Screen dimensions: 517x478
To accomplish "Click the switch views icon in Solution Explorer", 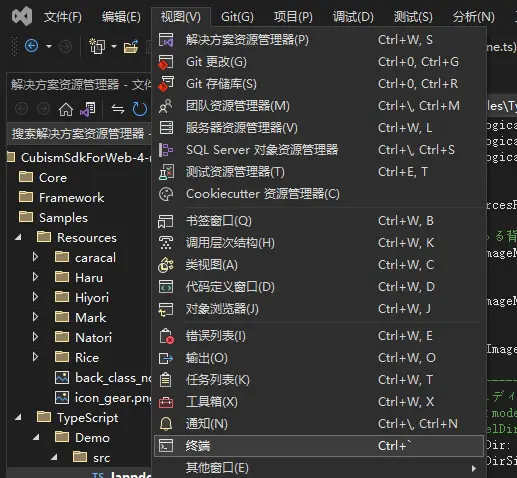I will click(88, 109).
